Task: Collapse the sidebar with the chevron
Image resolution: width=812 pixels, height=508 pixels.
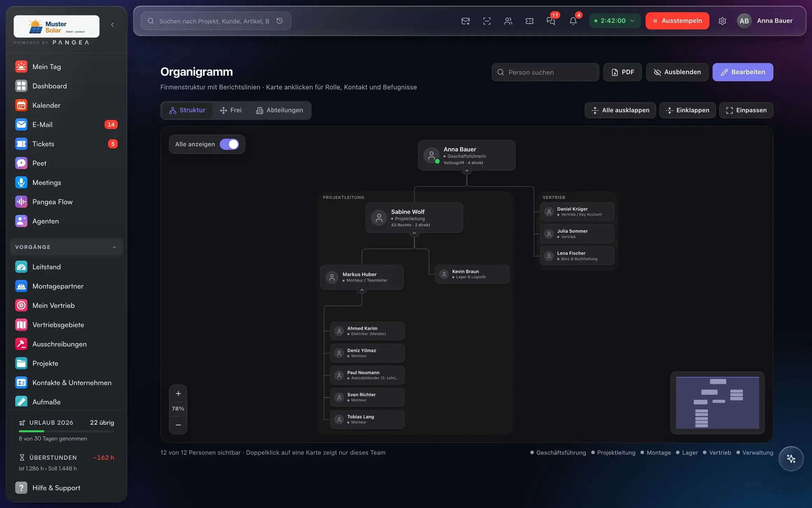Action: coord(113,25)
